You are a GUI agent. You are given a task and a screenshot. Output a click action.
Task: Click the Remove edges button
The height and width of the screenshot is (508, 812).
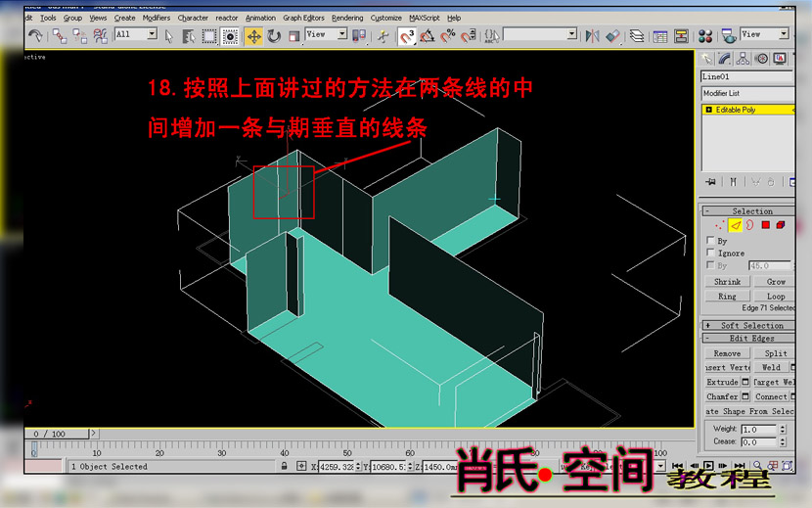tap(728, 353)
